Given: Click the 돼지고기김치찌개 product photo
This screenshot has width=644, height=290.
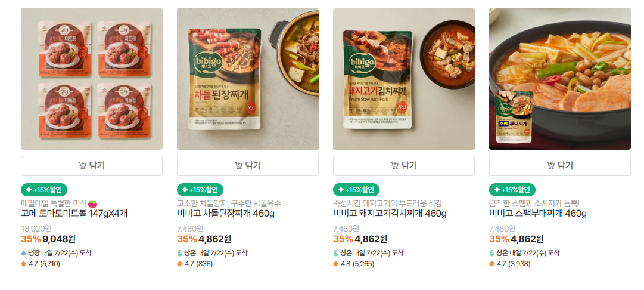Looking at the screenshot, I should (404, 79).
